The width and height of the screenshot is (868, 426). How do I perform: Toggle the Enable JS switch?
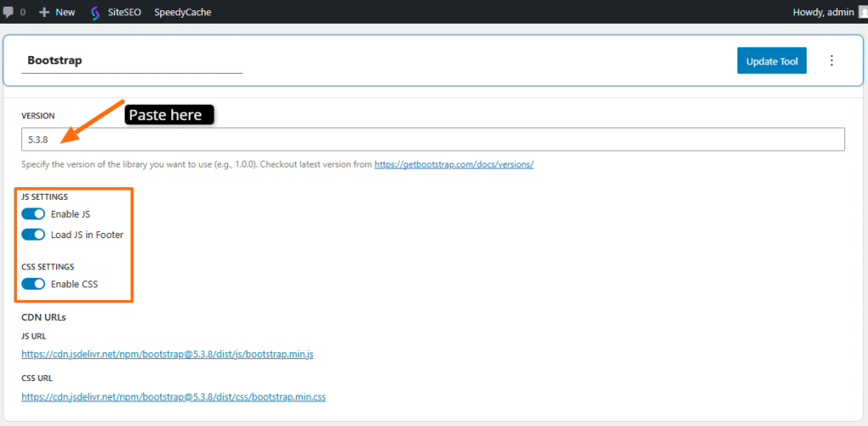click(33, 214)
